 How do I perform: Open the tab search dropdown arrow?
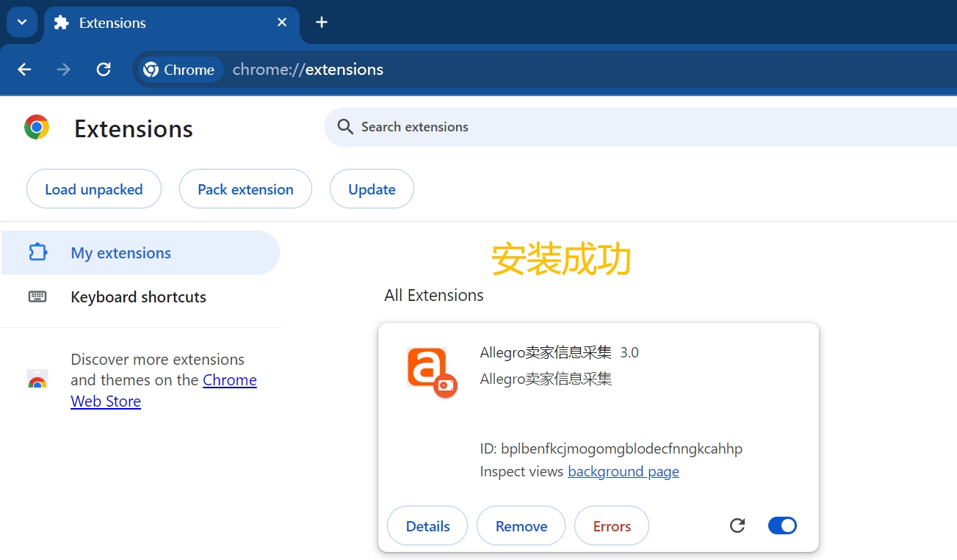[22, 22]
